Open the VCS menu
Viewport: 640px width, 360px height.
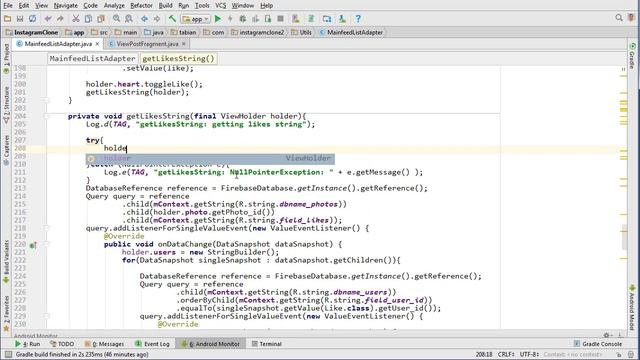[x=220, y=6]
